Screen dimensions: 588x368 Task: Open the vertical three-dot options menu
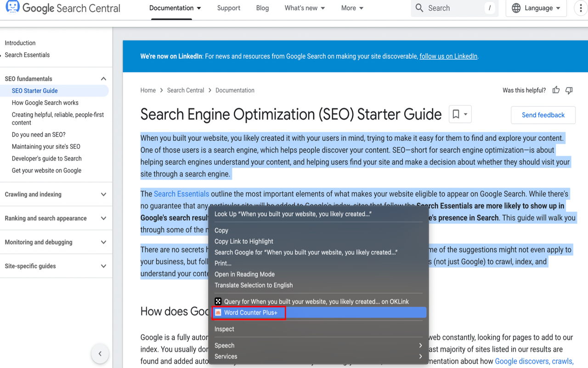tap(581, 8)
